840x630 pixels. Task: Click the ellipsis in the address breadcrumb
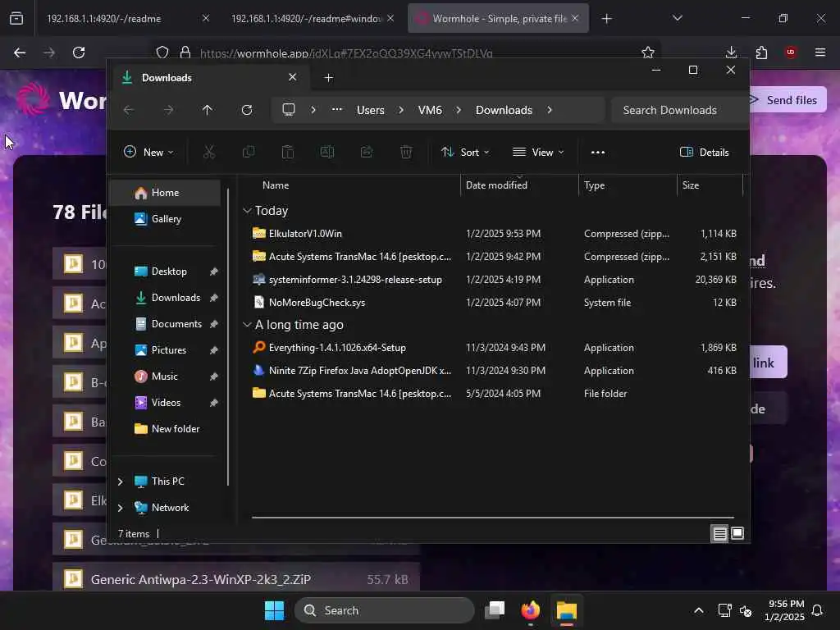click(x=337, y=109)
